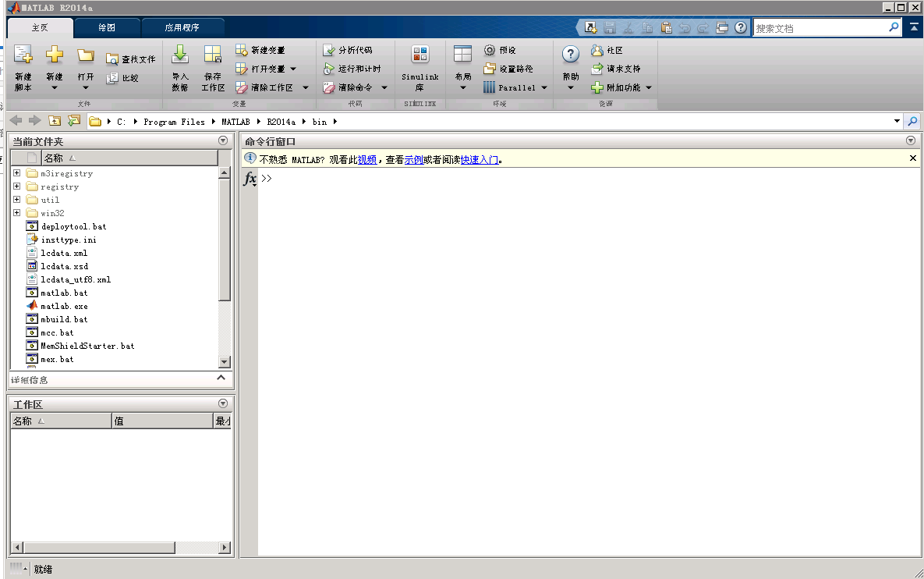Click the undo icon in quick access toolbar
Image resolution: width=924 pixels, height=579 pixels.
click(x=685, y=28)
